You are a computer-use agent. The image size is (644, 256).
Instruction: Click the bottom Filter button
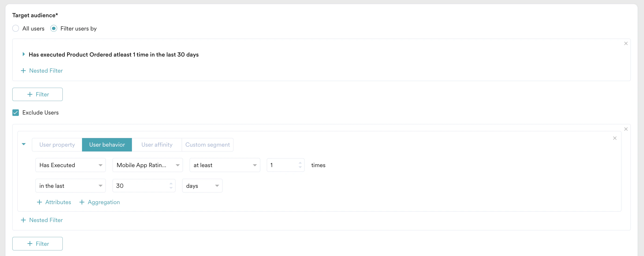(x=37, y=243)
